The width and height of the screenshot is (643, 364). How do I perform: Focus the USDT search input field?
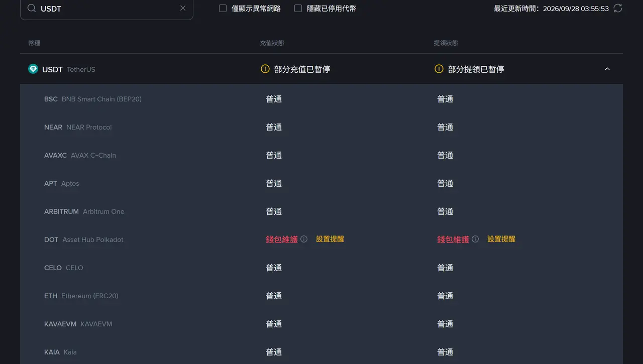coord(106,9)
